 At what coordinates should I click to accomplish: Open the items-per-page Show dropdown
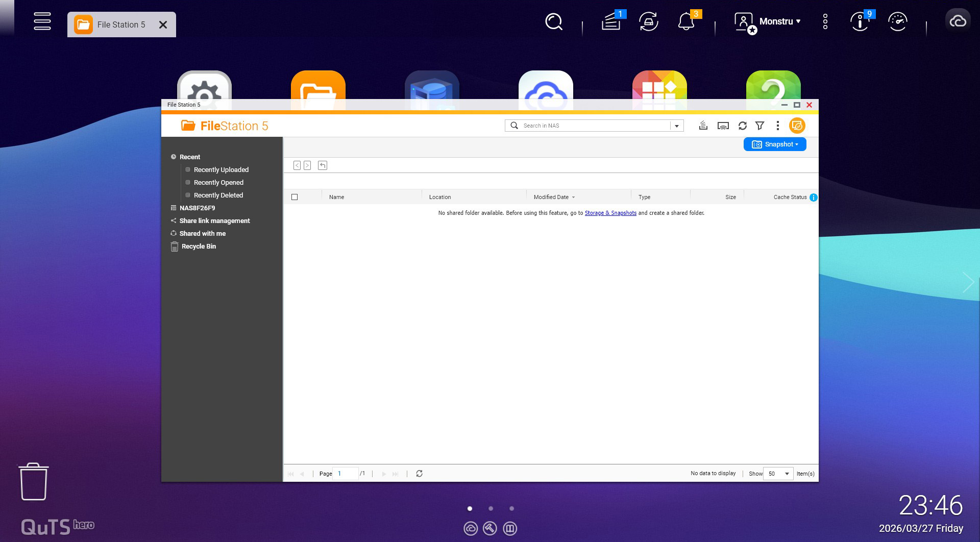[778, 474]
